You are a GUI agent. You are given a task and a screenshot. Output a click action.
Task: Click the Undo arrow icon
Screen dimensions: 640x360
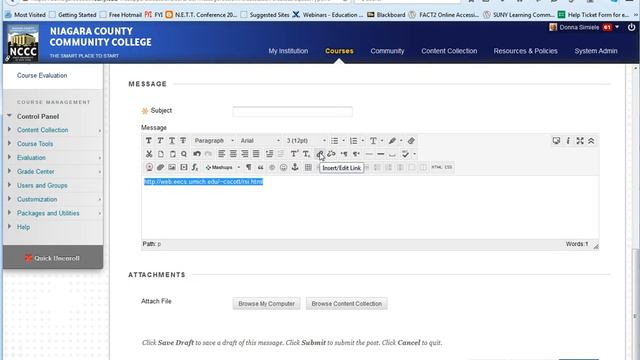(x=197, y=154)
